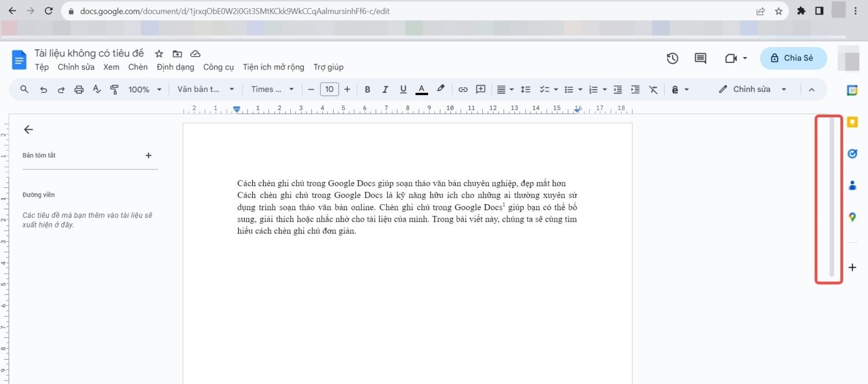Open the checklist dropdown
Screen dimensions: 868x384
(548, 90)
